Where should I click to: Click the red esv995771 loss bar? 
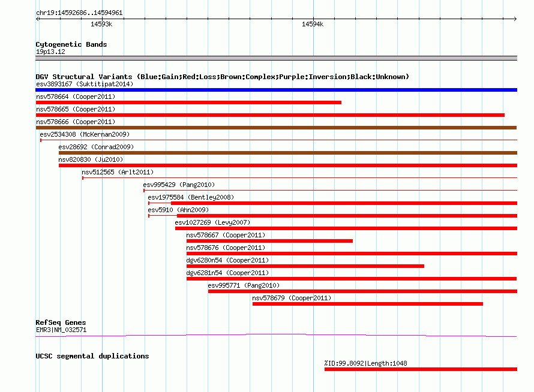362,291
